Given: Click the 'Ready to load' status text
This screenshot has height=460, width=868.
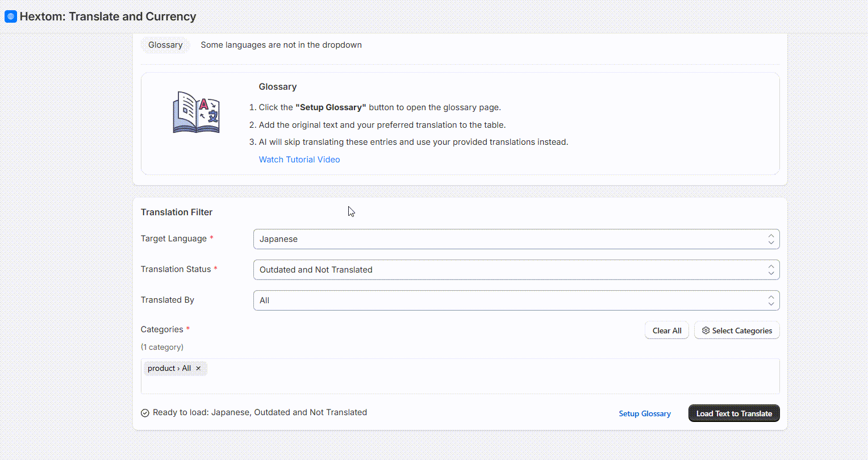Looking at the screenshot, I should [260, 412].
